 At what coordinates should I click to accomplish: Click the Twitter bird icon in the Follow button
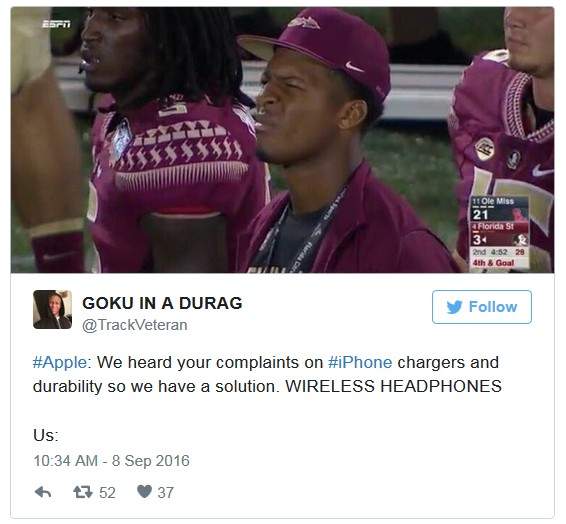coord(454,307)
